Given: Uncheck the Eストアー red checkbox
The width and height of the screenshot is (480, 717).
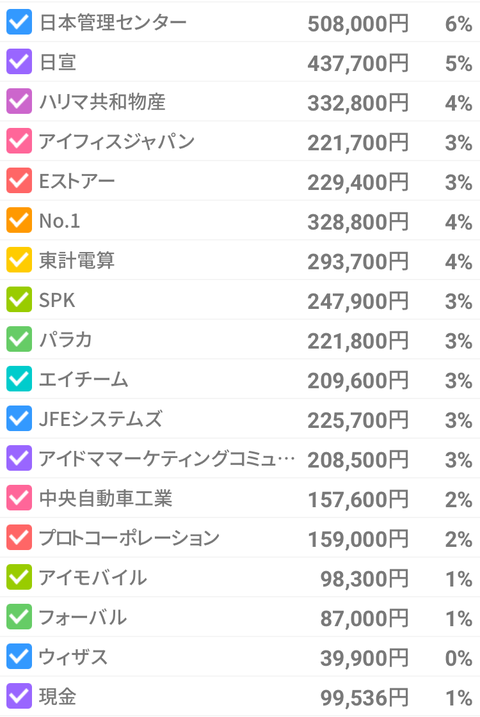Looking at the screenshot, I should click(19, 181).
